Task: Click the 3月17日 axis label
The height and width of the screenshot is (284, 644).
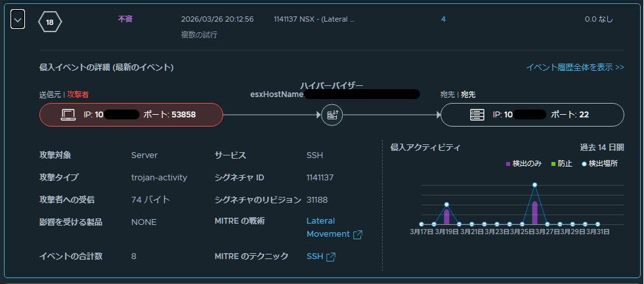Action: coord(421,232)
